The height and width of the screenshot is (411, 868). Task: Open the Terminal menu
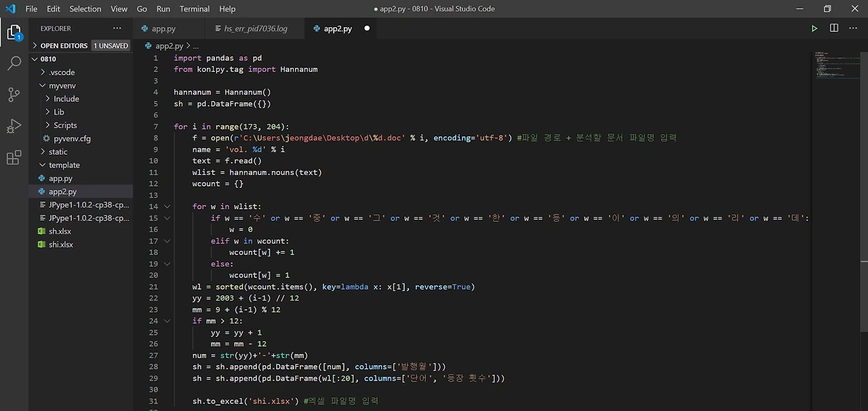tap(195, 9)
